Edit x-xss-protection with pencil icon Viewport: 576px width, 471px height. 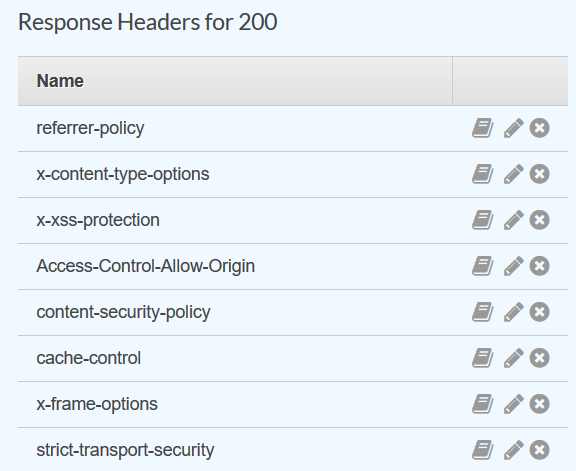pos(513,220)
